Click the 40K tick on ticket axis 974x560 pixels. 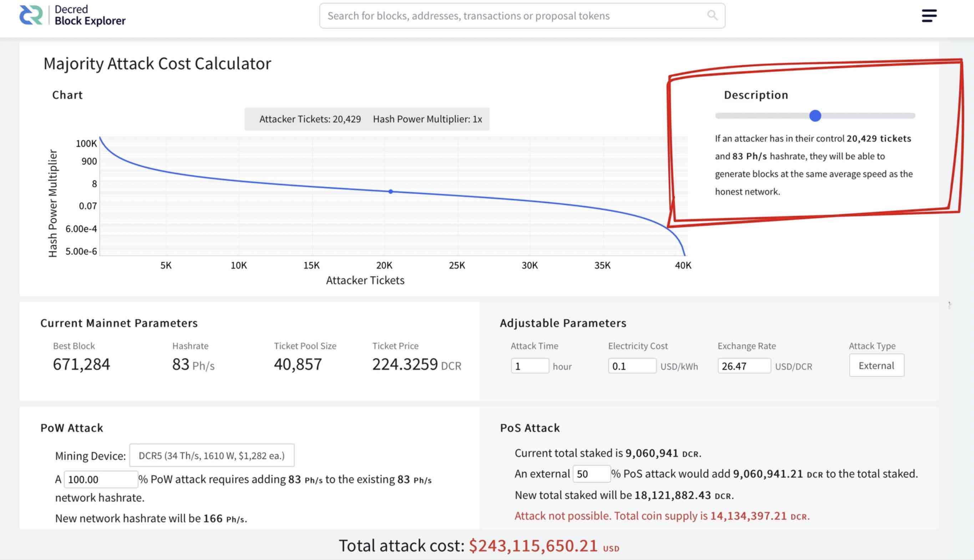[x=683, y=265]
